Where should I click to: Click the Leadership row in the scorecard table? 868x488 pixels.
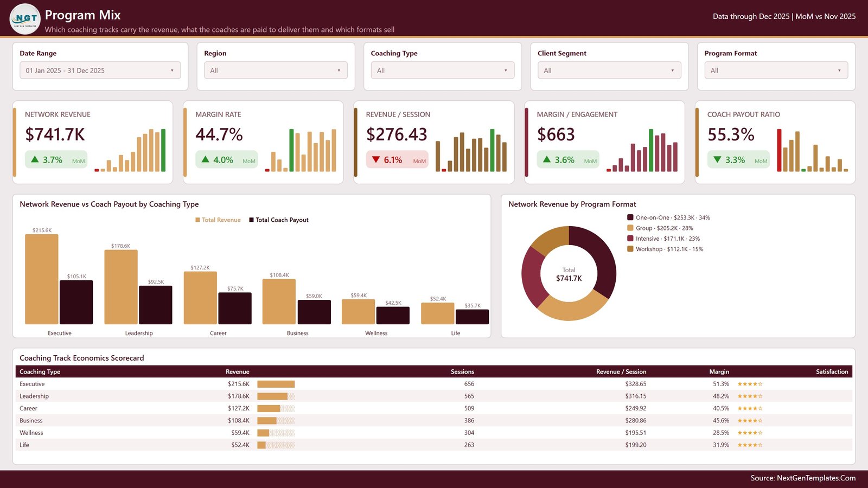[434, 396]
